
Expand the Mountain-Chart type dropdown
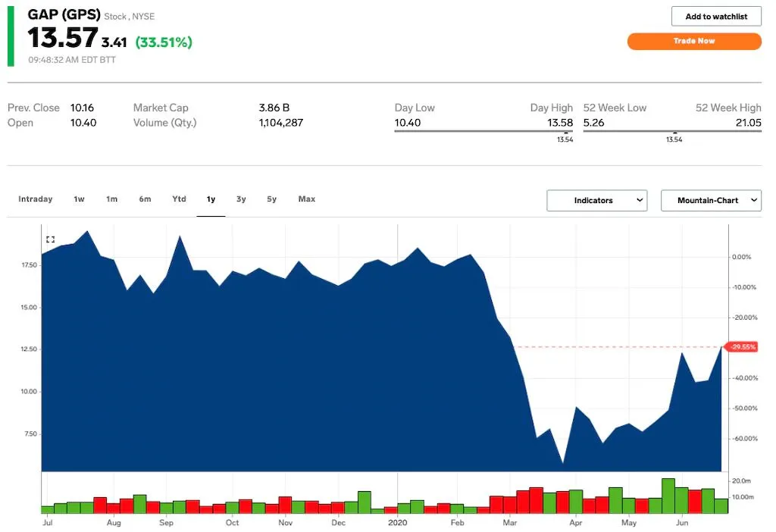tap(711, 200)
